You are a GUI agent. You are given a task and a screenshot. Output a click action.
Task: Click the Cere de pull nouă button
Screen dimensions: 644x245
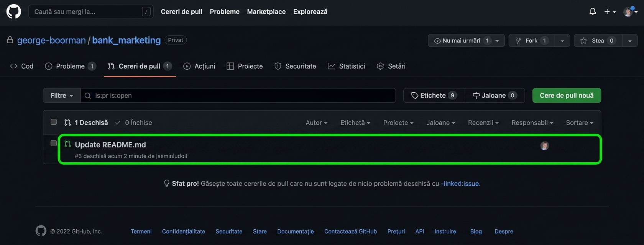click(567, 95)
